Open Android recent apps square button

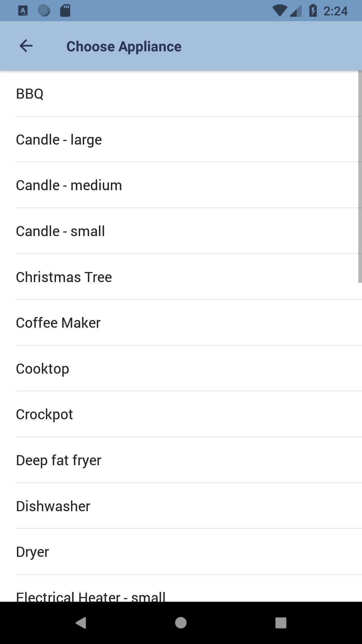[x=281, y=623]
